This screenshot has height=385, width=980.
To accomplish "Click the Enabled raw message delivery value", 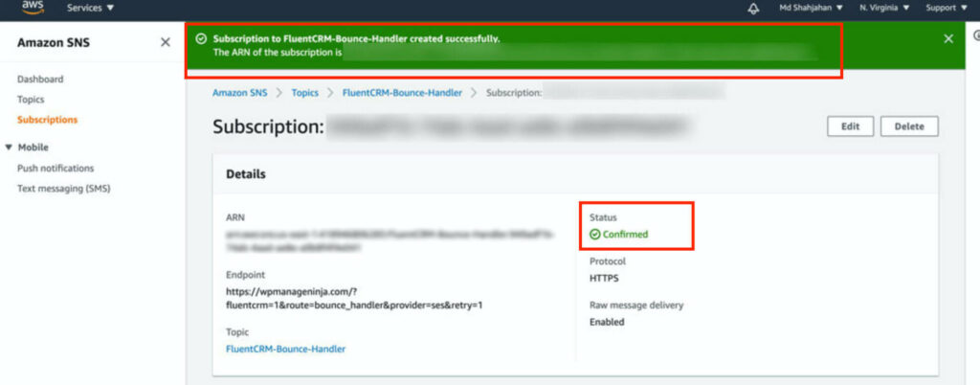I will pos(607,322).
